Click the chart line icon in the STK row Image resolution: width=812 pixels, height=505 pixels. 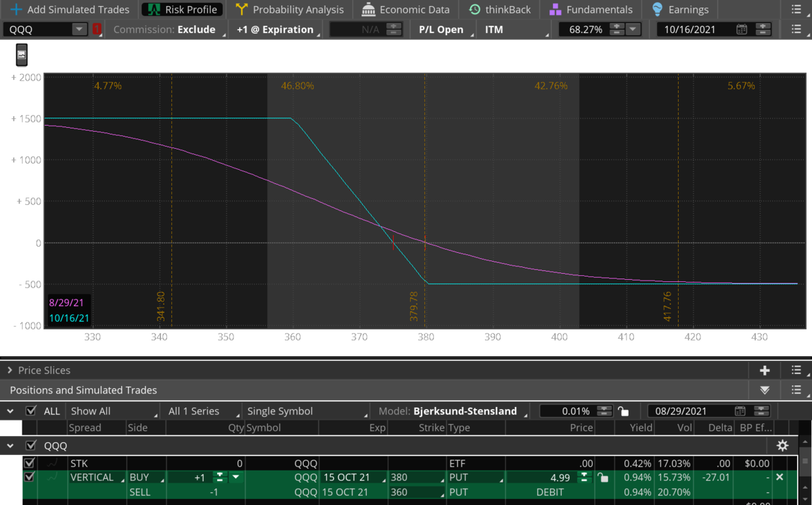(52, 464)
